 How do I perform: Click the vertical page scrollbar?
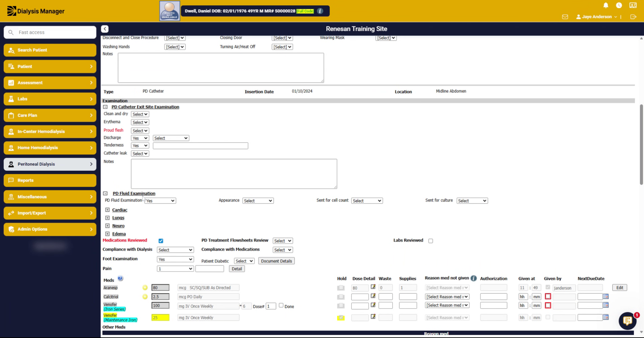tap(641, 144)
